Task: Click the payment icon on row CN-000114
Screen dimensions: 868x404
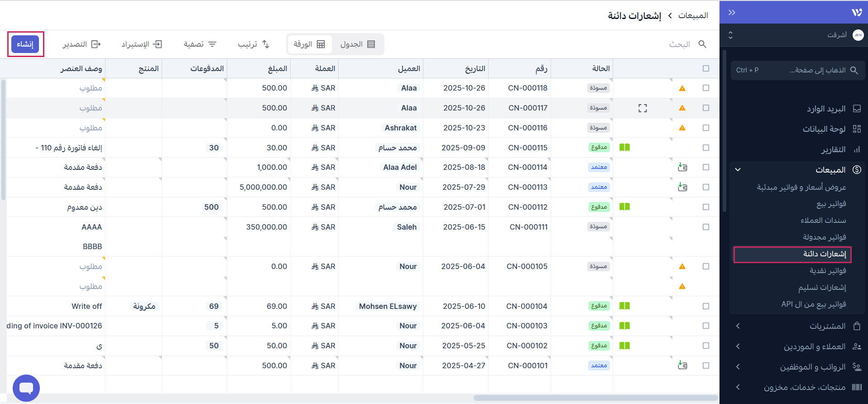Action: 682,168
